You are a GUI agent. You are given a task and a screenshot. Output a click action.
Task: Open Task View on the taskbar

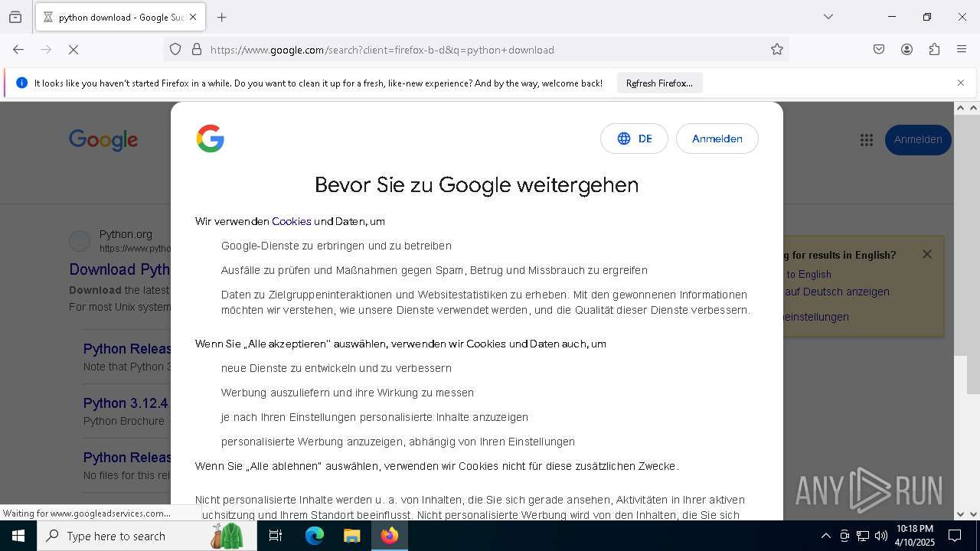tap(276, 536)
